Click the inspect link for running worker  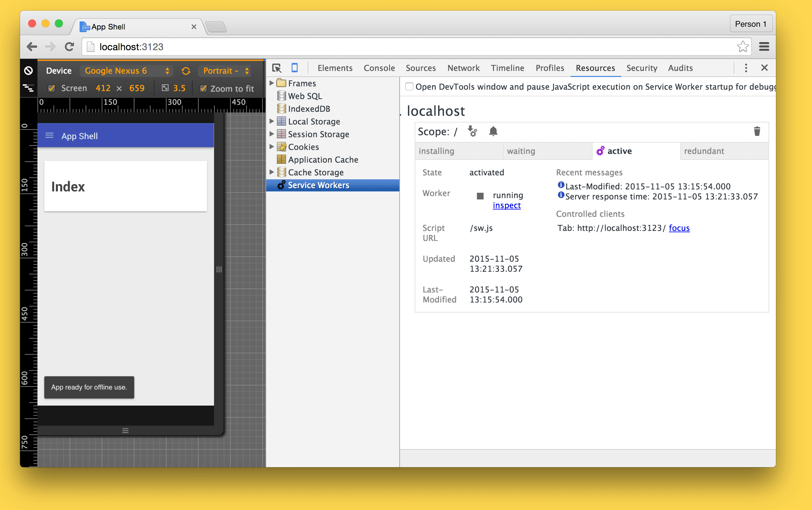click(506, 205)
